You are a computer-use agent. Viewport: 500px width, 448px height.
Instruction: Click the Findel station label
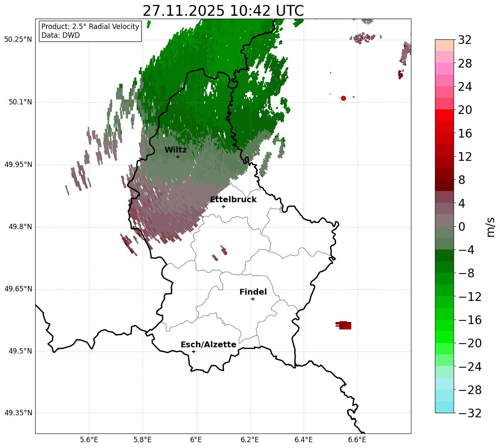tap(253, 292)
